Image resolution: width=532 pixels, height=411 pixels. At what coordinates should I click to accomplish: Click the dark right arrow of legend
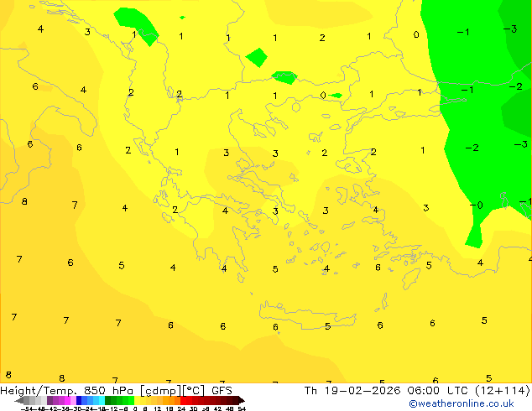coord(242,400)
